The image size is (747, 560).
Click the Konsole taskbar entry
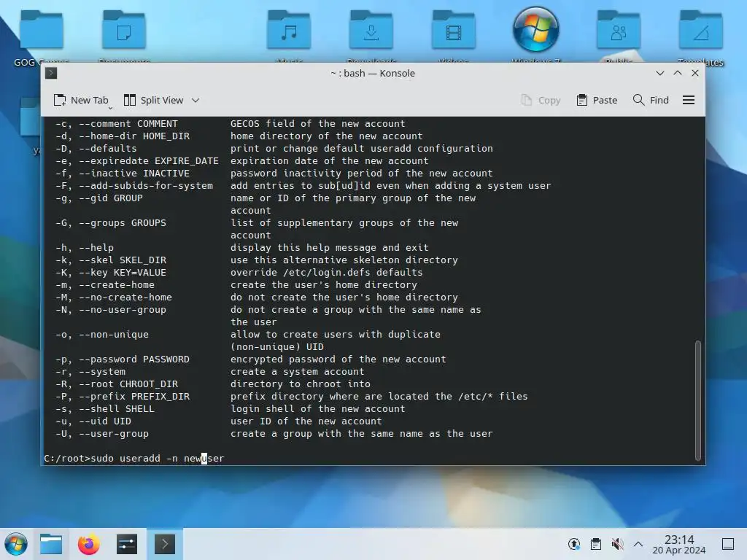coord(165,544)
